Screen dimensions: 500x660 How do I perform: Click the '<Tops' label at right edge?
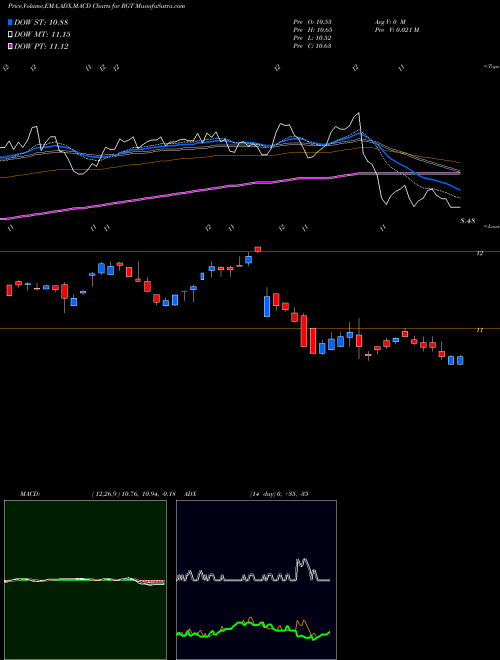pyautogui.click(x=492, y=67)
